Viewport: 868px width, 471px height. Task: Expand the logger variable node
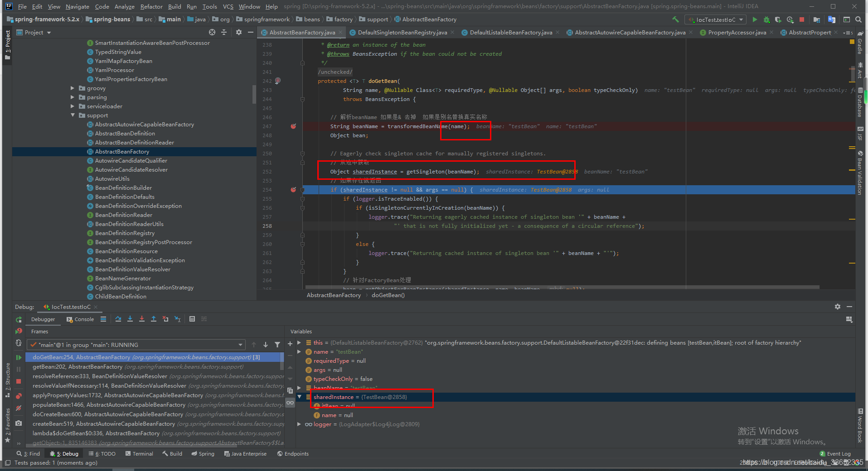pos(299,424)
